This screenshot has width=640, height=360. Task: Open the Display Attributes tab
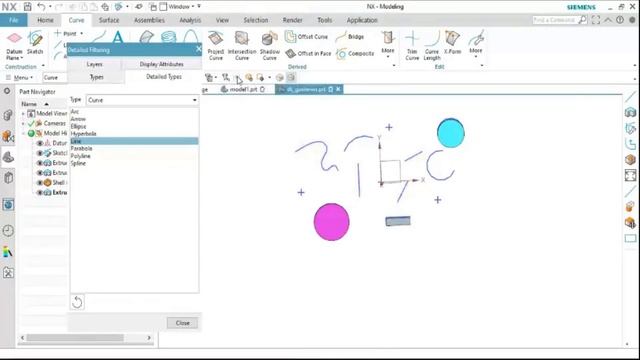[x=162, y=64]
